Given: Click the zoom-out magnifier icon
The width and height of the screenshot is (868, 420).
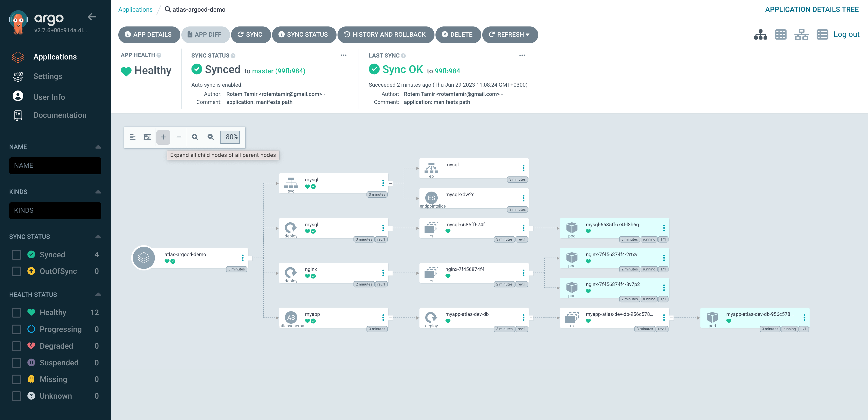Looking at the screenshot, I should 210,137.
